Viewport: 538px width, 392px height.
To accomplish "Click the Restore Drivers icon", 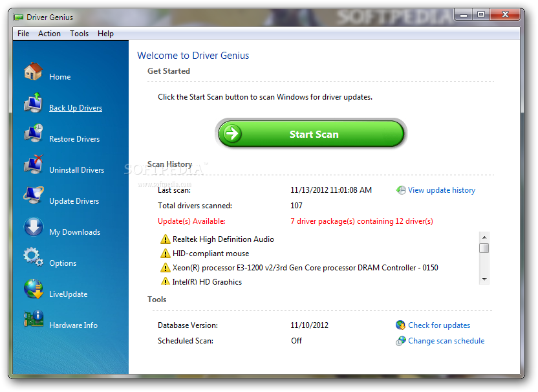I will pyautogui.click(x=33, y=133).
